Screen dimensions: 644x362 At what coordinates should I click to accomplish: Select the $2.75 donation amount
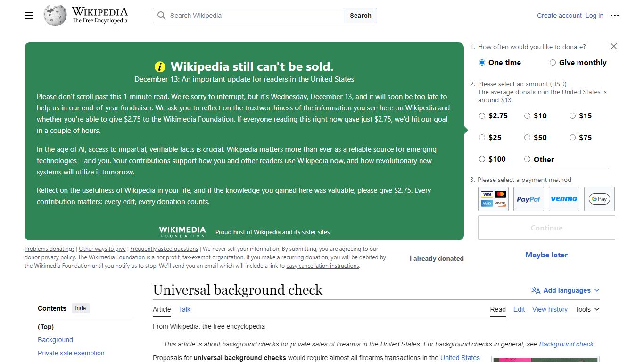pyautogui.click(x=482, y=116)
